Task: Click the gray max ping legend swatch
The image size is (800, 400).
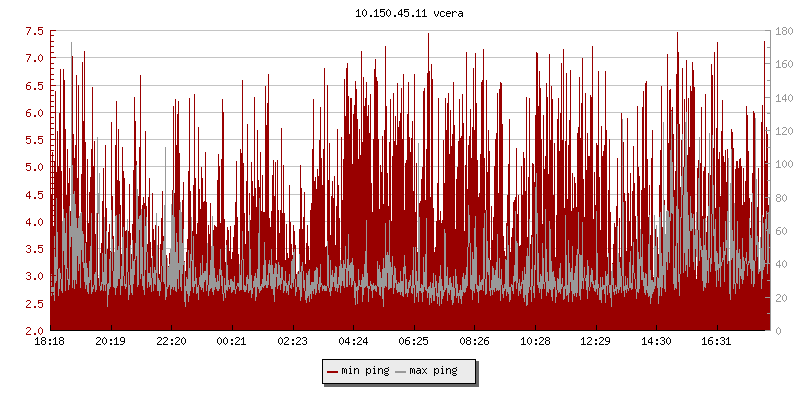Action: [402, 371]
